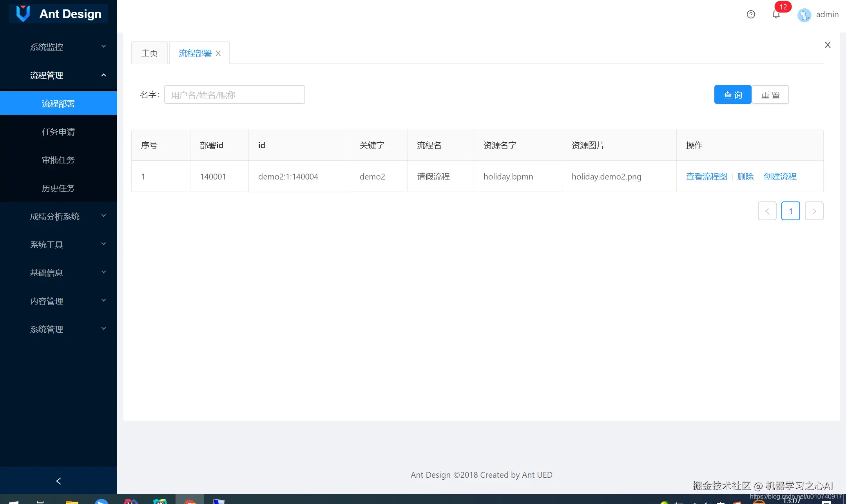Close the 流程部署 tab with its X icon
Image resolution: width=846 pixels, height=504 pixels.
(x=218, y=53)
